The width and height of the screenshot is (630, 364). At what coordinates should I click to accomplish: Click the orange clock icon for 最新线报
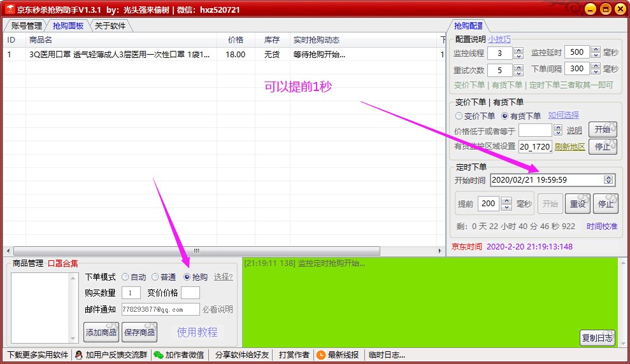[x=321, y=354]
